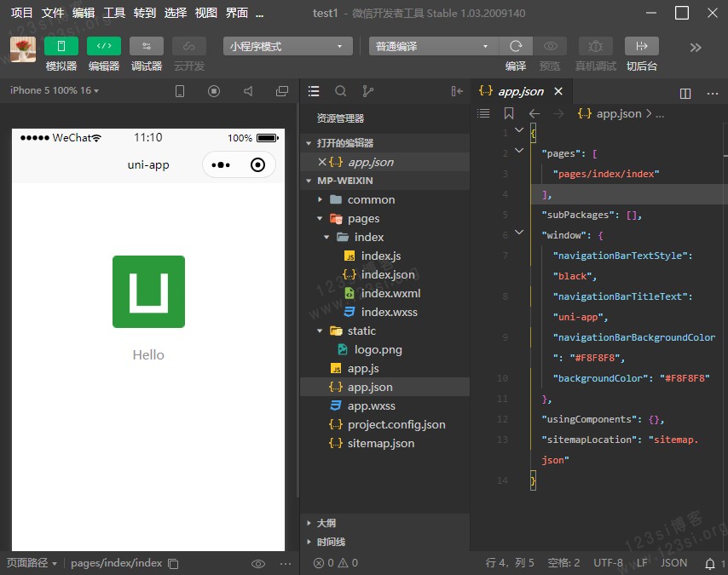Click the bookmark icon in editor bar
Screen dimensions: 728x575
(509, 113)
